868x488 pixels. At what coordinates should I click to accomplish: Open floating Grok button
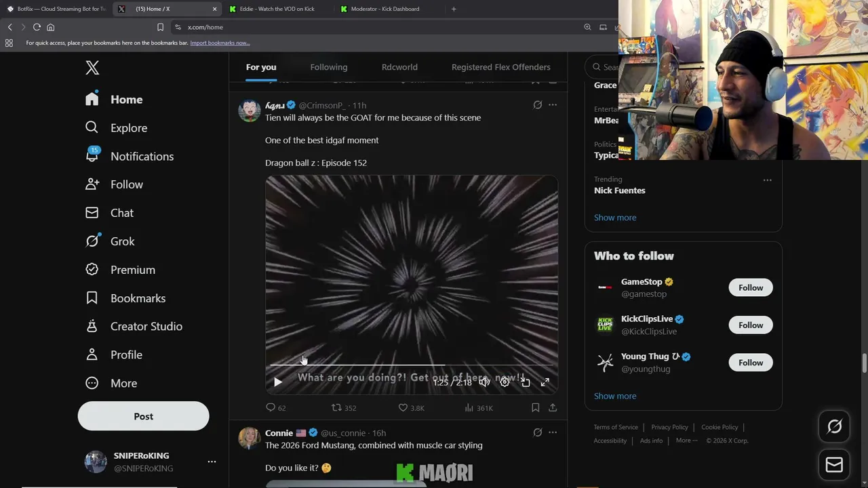click(834, 426)
